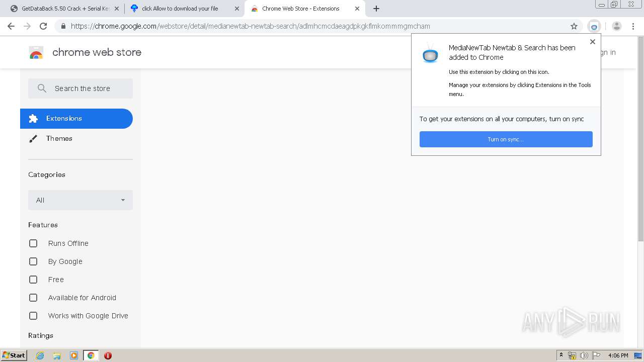The image size is (644, 362).
Task: Click the red Opera-style taskbar icon
Action: pos(108,355)
